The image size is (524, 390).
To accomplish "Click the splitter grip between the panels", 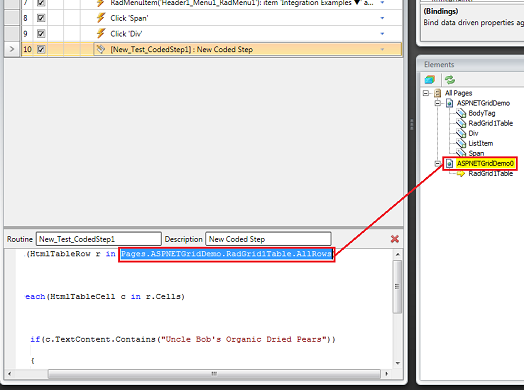I will pyautogui.click(x=412, y=124).
